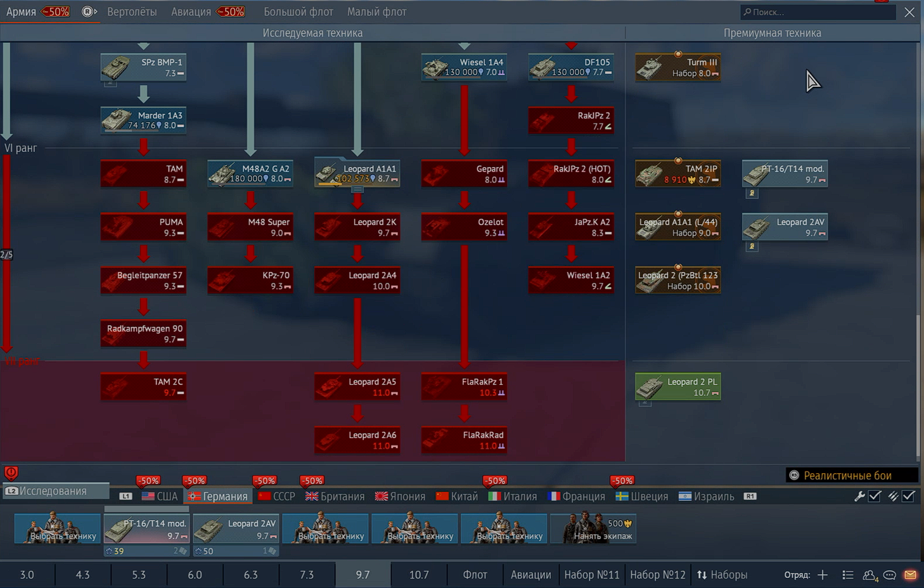Viewport: 924px width, 588px height.
Task: Open the contacts friends icon
Action: tap(869, 575)
